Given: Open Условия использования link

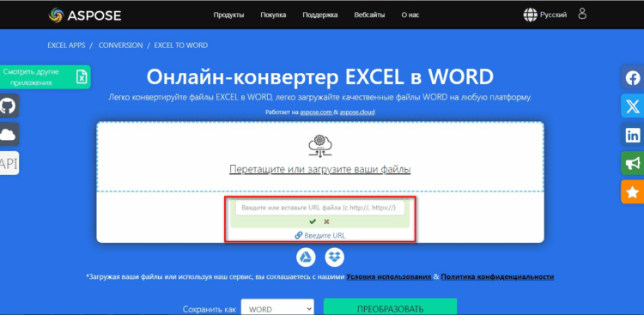Looking at the screenshot, I should [x=388, y=277].
